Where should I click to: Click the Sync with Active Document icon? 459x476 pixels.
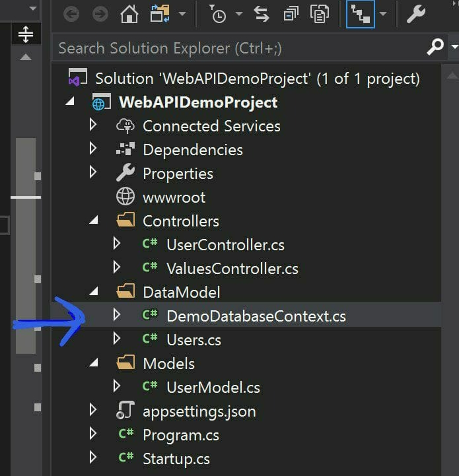(x=262, y=14)
